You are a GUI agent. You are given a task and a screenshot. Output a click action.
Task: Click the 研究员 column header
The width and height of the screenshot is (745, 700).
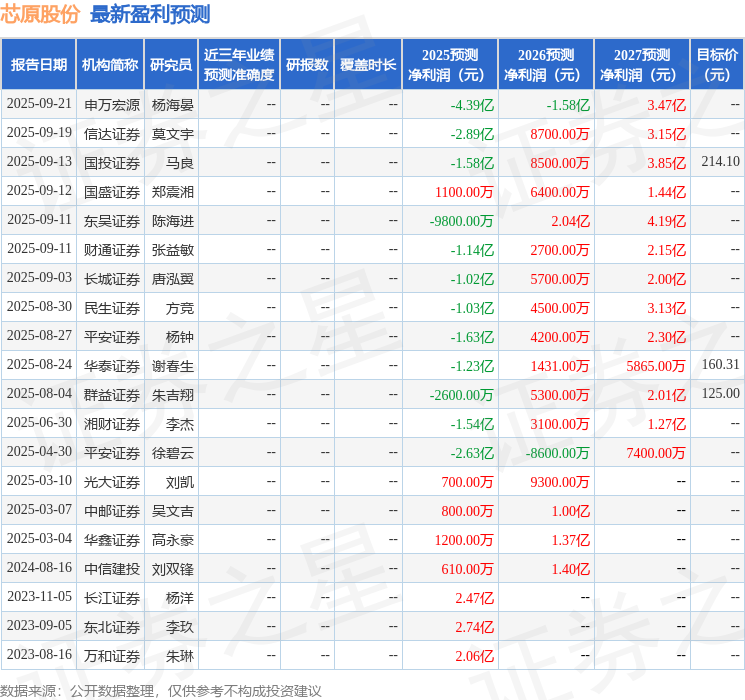coord(171,65)
